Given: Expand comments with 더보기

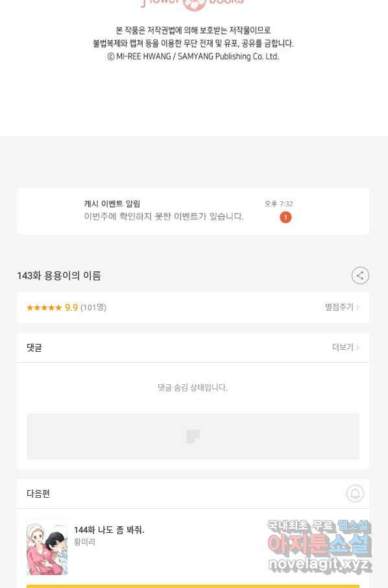Looking at the screenshot, I should pyautogui.click(x=343, y=347).
